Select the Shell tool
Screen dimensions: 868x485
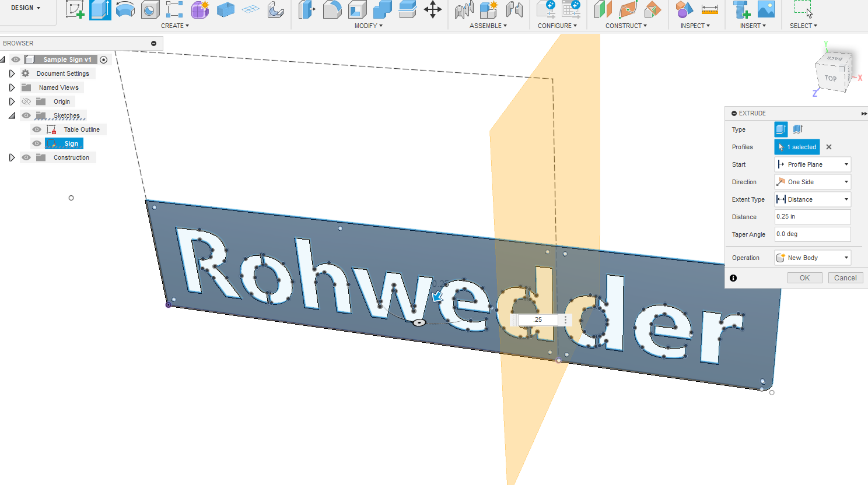click(x=357, y=9)
